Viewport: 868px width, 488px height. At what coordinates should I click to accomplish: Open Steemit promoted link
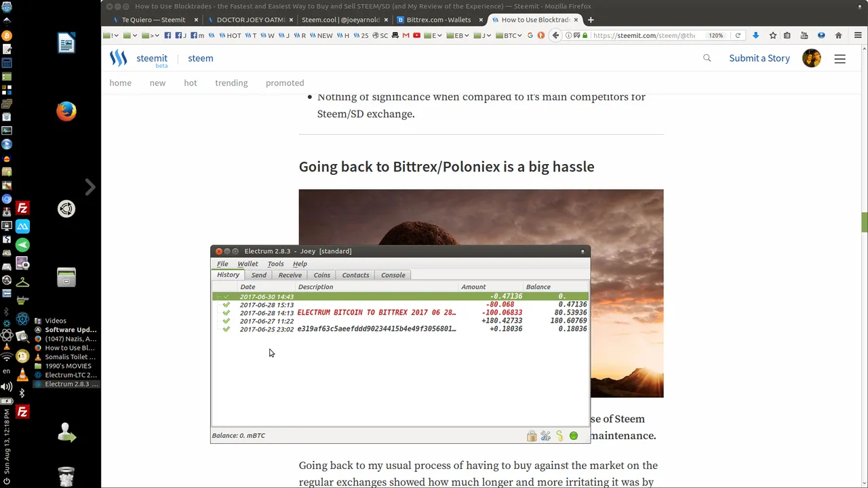point(285,83)
